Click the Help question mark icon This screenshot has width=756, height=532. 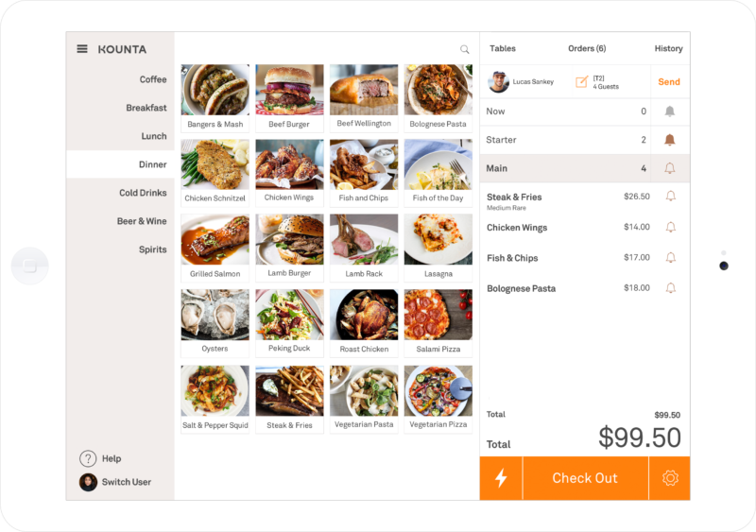pyautogui.click(x=88, y=458)
